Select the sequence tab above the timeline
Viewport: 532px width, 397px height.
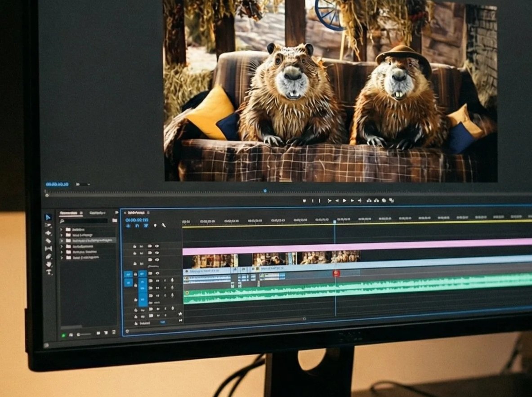click(x=136, y=213)
